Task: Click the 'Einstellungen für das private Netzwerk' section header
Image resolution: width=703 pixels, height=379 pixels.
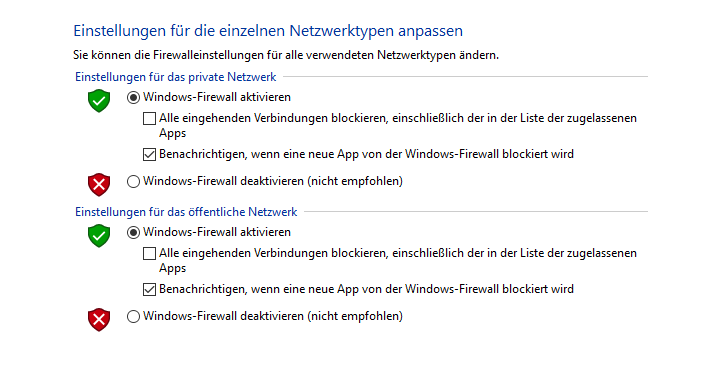Action: (175, 77)
